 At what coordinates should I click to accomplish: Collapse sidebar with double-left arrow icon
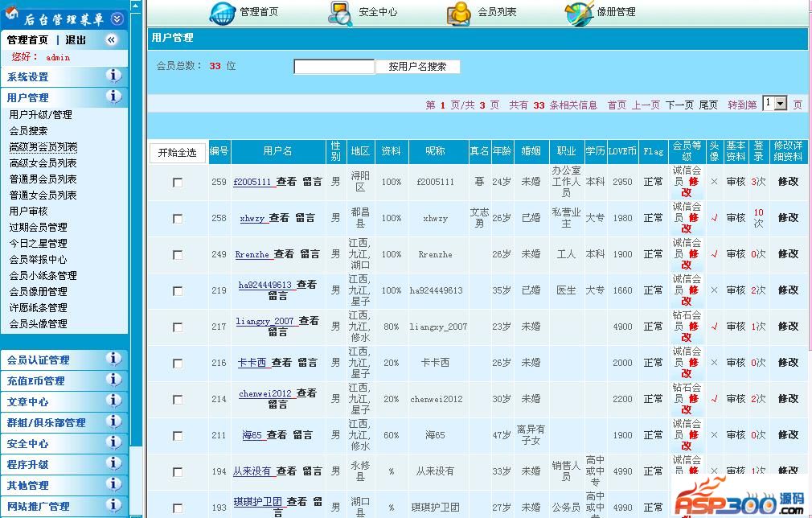click(111, 39)
